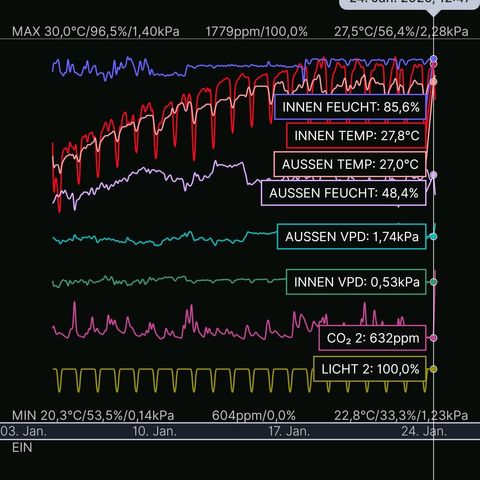Click the green INNEN VPD cursor dot
Screen dimensions: 480x480
pos(433,282)
